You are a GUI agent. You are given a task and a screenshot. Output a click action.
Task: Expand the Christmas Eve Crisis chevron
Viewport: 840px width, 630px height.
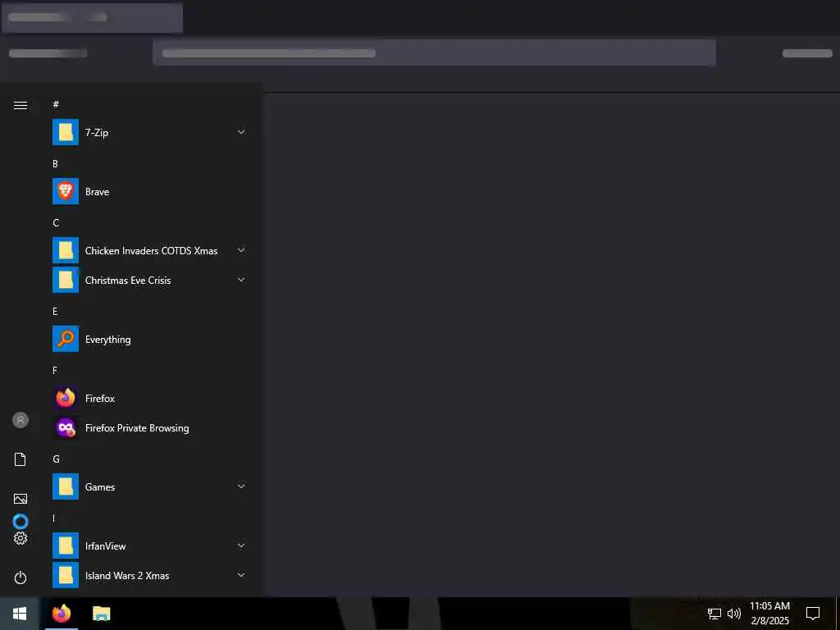click(x=241, y=280)
